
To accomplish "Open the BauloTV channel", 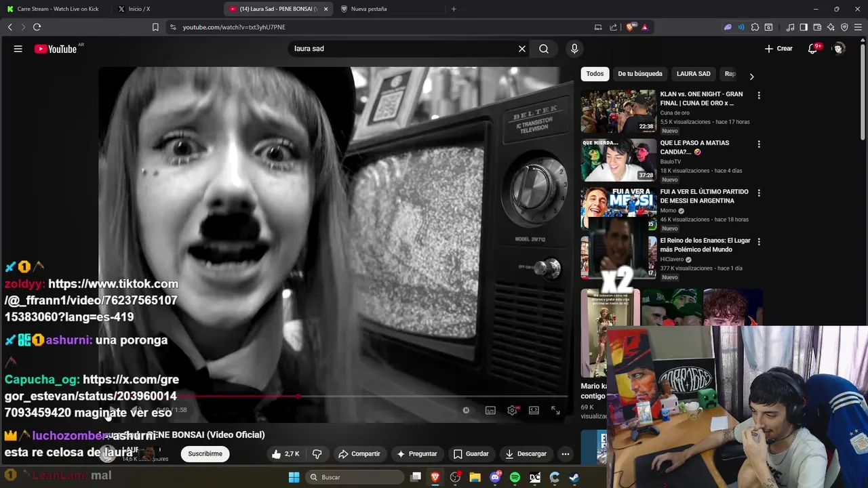I will (x=672, y=162).
